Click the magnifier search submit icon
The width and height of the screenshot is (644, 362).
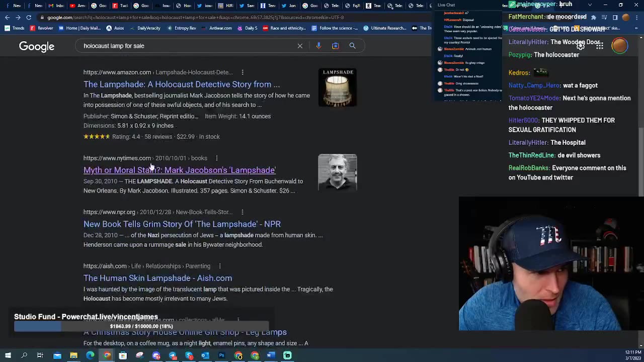tap(352, 46)
